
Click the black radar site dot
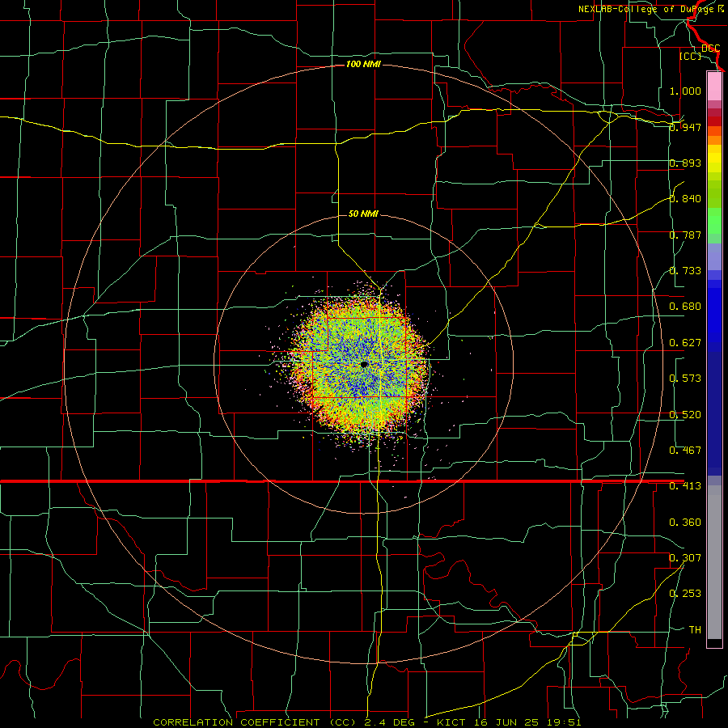[365, 365]
